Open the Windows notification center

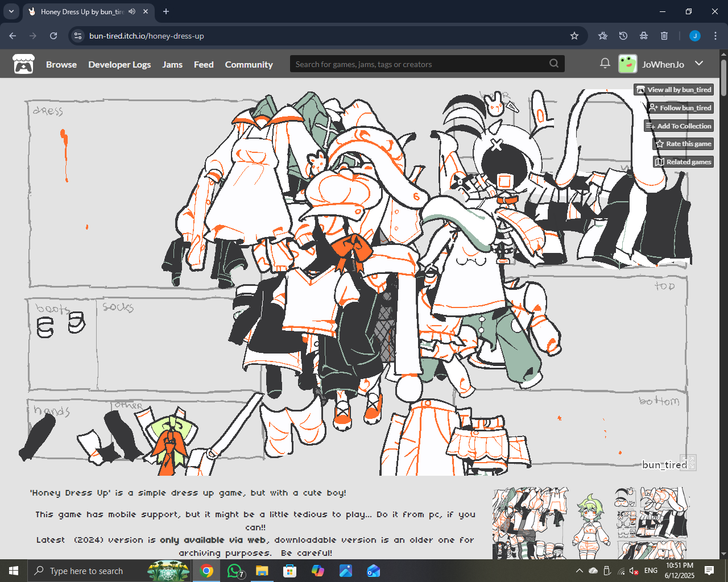(709, 571)
